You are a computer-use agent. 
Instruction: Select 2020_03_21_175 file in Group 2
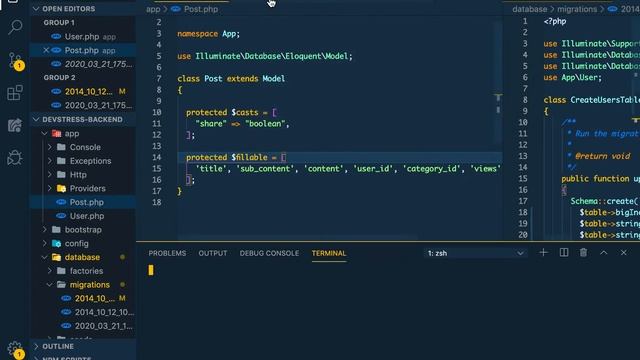coord(83,105)
